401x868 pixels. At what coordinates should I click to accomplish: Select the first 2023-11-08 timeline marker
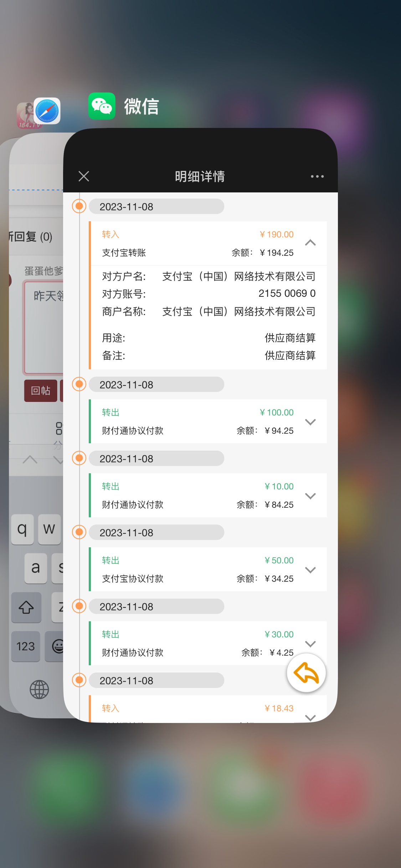[79, 206]
